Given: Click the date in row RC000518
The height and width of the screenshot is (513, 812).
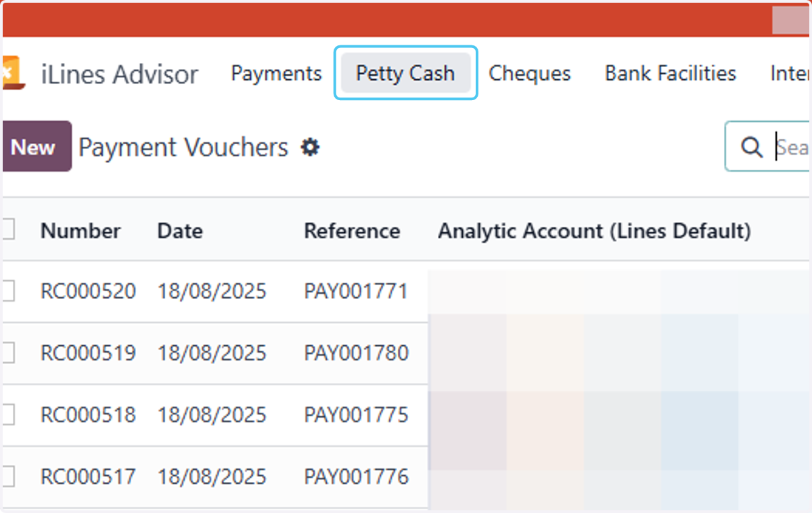Looking at the screenshot, I should (212, 414).
